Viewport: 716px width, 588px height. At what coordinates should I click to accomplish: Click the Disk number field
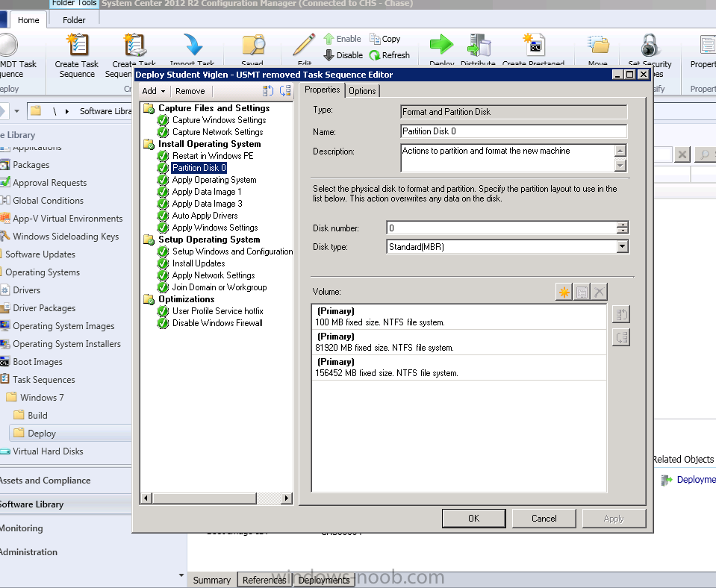click(502, 228)
